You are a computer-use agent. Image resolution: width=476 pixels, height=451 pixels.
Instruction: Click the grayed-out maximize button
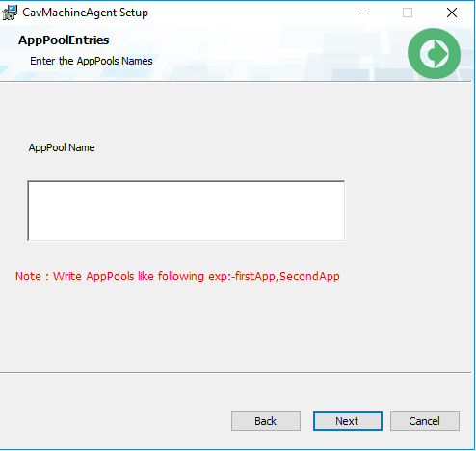pos(408,13)
